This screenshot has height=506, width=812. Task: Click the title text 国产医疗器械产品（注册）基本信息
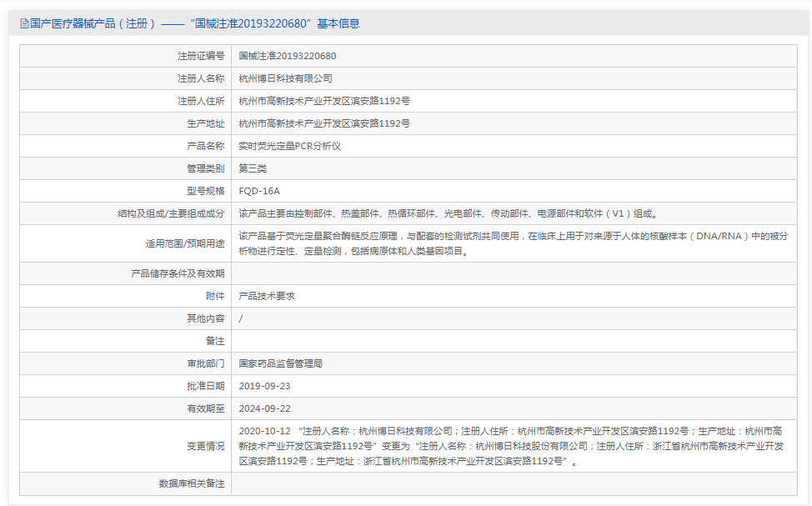(195, 24)
